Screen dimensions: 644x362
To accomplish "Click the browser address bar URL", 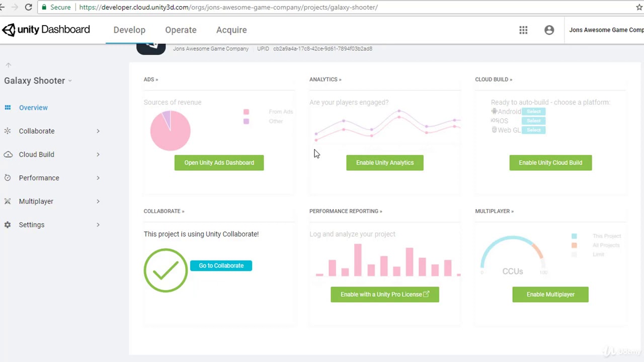I will pos(228,8).
